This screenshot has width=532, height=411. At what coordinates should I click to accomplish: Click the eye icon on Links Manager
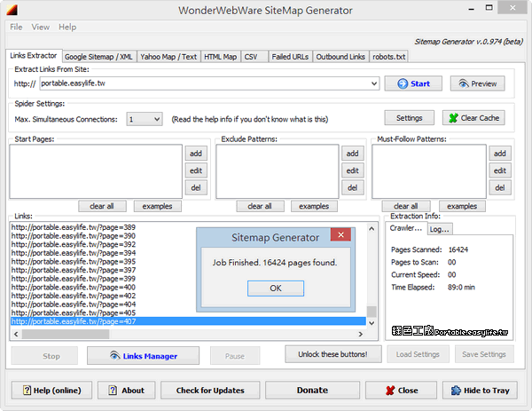tap(115, 356)
